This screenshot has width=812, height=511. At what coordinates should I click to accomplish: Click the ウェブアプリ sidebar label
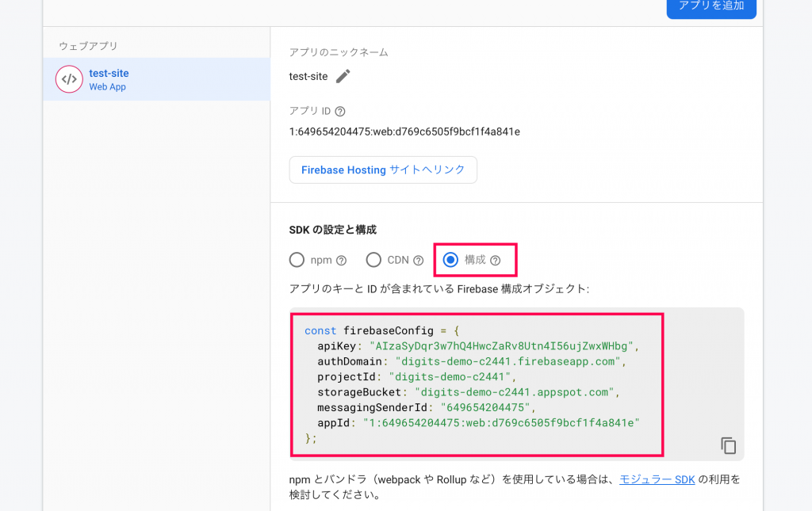tap(89, 46)
